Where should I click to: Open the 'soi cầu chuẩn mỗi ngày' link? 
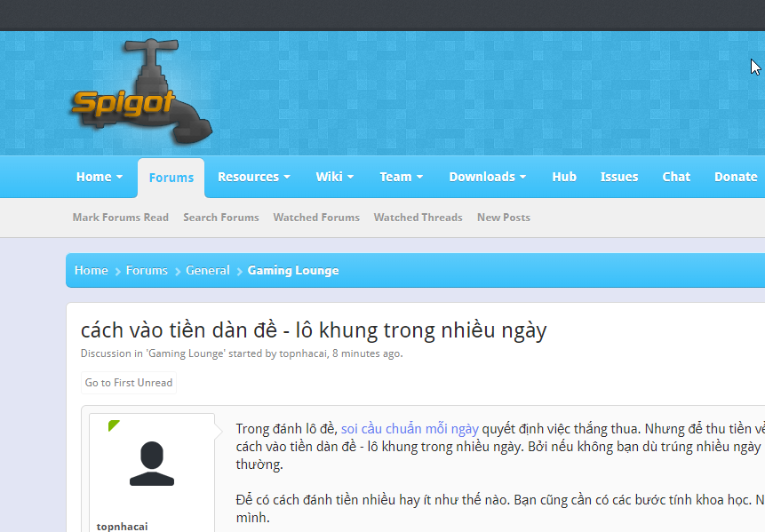[412, 428]
